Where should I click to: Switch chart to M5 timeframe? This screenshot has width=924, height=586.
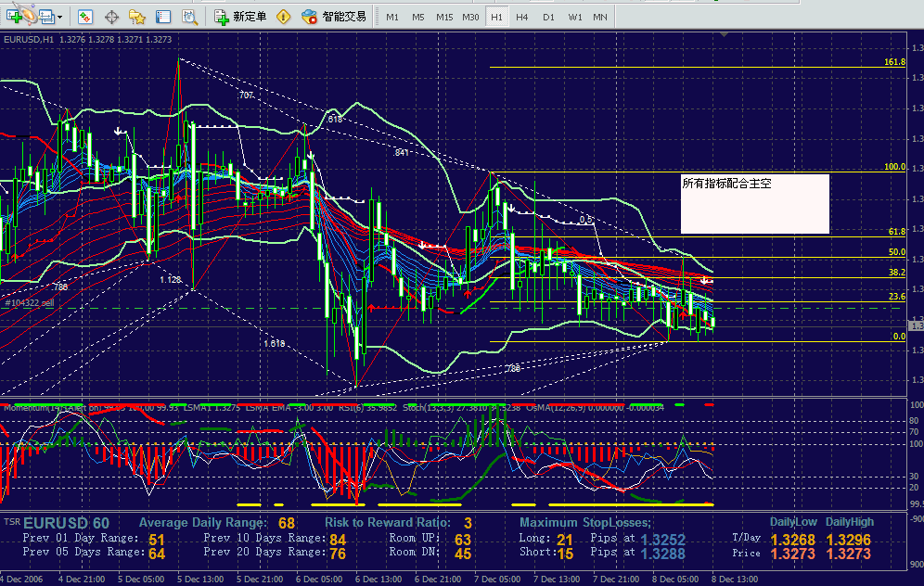418,17
